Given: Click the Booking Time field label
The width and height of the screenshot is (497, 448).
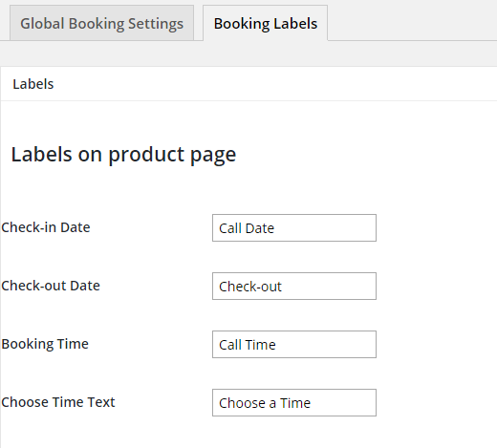Looking at the screenshot, I should point(45,344).
